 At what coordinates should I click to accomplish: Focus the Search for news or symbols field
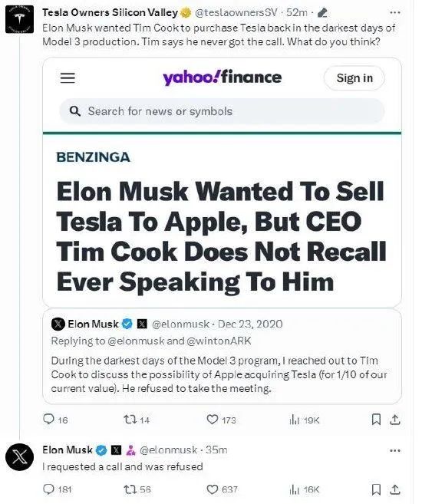pos(222,111)
